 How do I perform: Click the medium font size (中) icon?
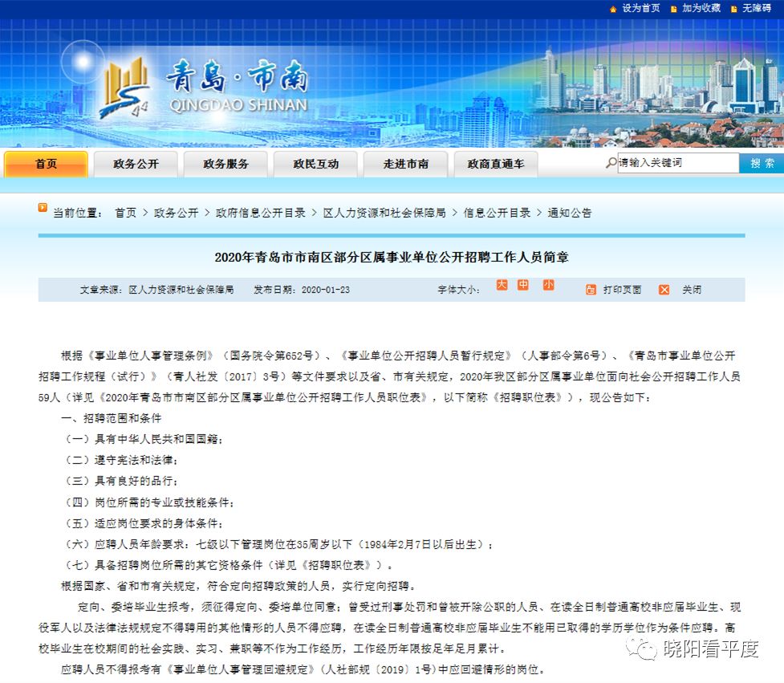click(523, 285)
